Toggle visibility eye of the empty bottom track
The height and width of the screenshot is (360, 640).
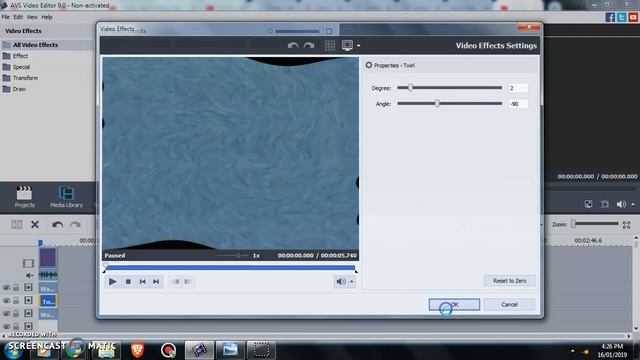7,327
